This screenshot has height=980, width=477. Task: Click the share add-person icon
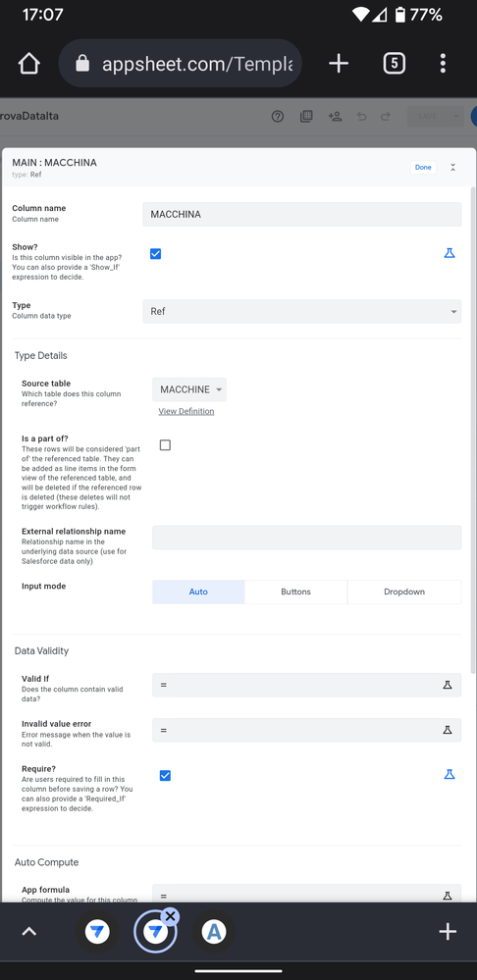(335, 117)
